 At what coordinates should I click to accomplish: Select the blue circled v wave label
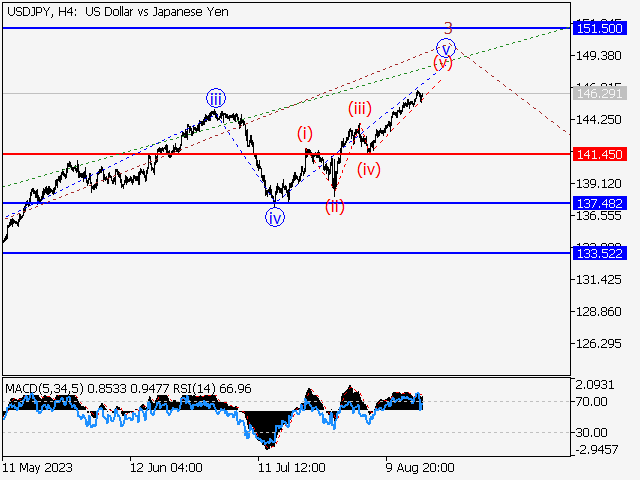(x=446, y=48)
